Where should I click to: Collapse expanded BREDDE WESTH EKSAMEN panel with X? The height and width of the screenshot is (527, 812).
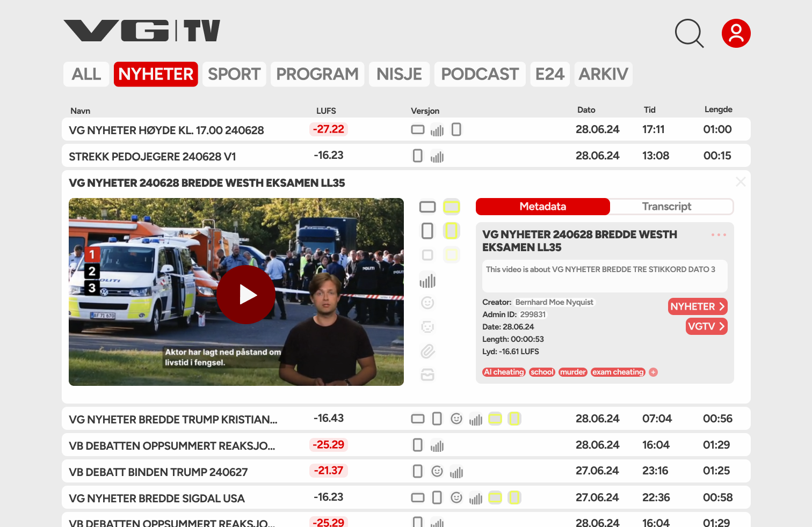click(741, 182)
